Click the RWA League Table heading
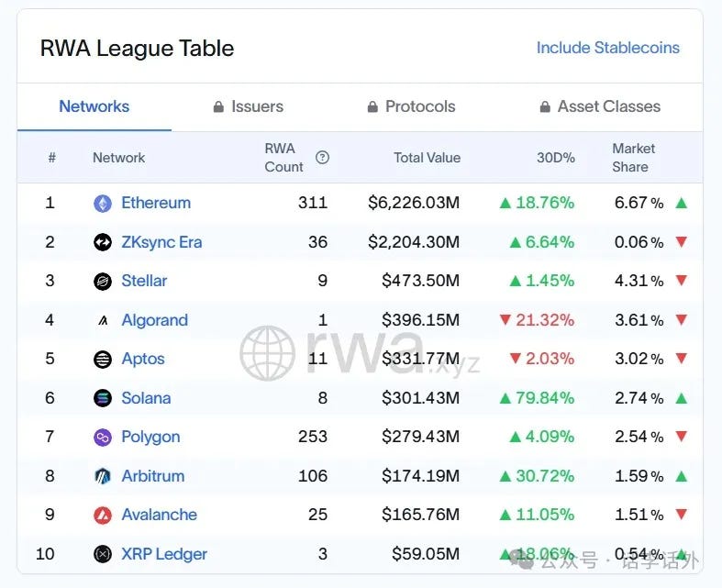 point(138,49)
